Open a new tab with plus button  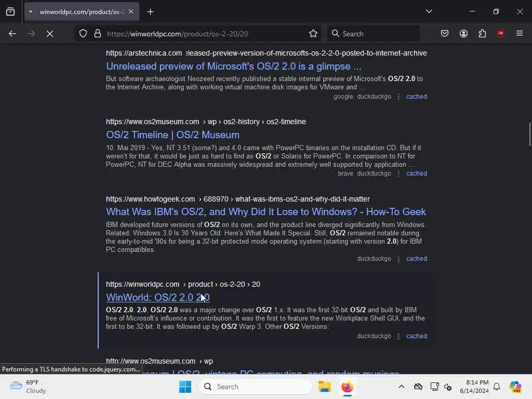tap(150, 12)
